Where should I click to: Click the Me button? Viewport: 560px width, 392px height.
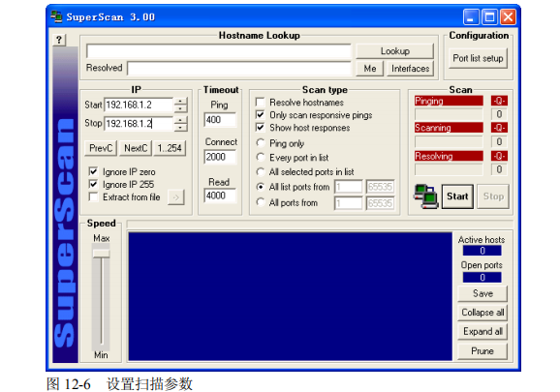click(370, 69)
